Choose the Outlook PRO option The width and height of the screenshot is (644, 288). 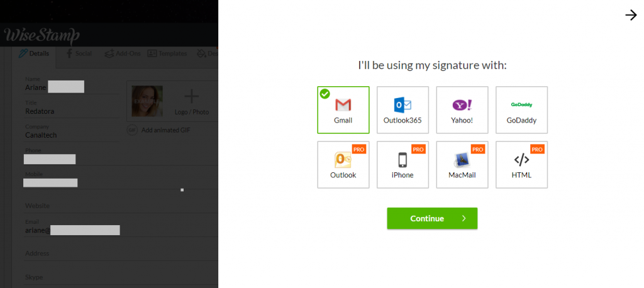click(x=343, y=165)
